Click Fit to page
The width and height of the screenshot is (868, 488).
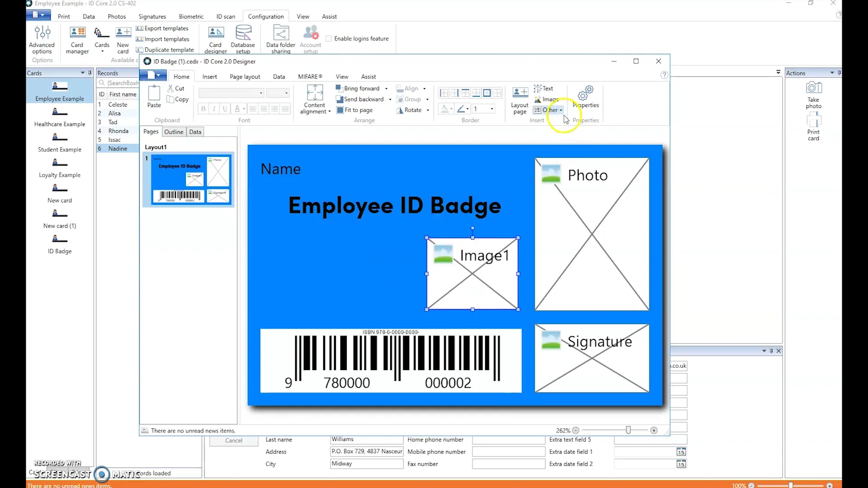[x=355, y=110]
